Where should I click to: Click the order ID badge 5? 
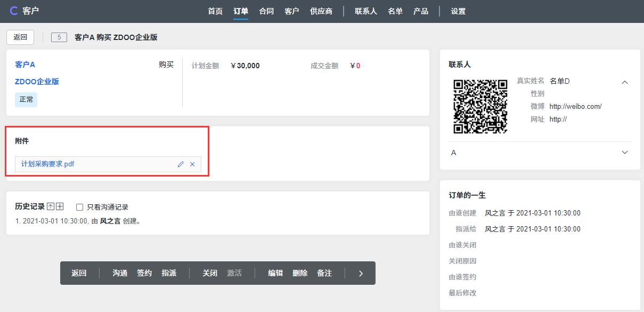point(59,37)
